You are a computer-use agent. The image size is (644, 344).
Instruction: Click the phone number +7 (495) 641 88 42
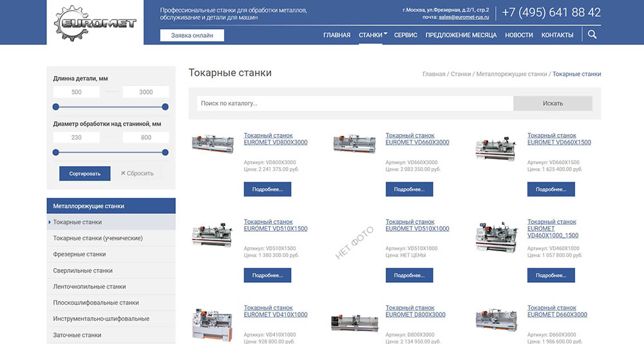point(551,12)
